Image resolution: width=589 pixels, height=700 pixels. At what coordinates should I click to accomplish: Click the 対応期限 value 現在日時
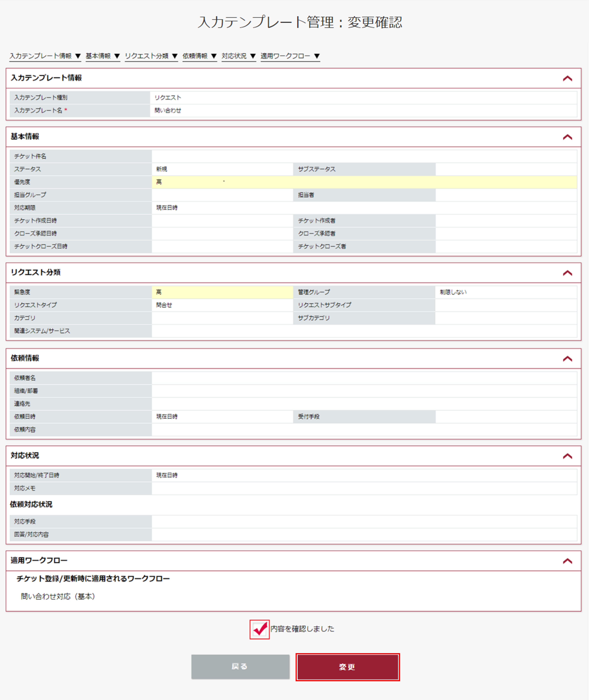click(167, 208)
